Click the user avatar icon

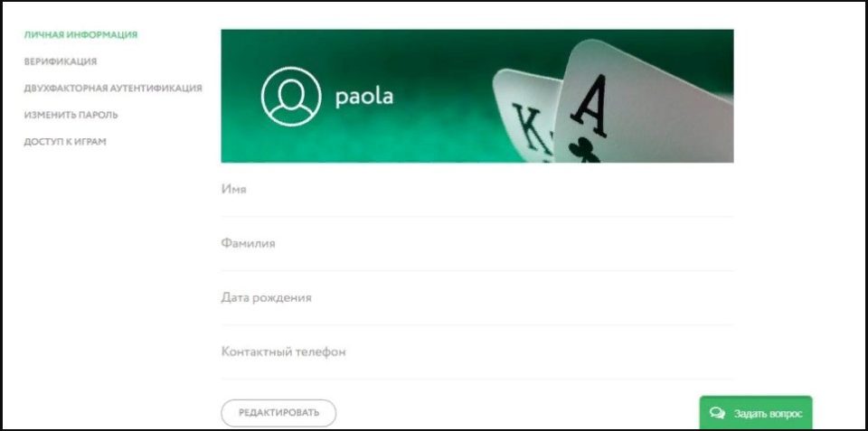pos(291,97)
